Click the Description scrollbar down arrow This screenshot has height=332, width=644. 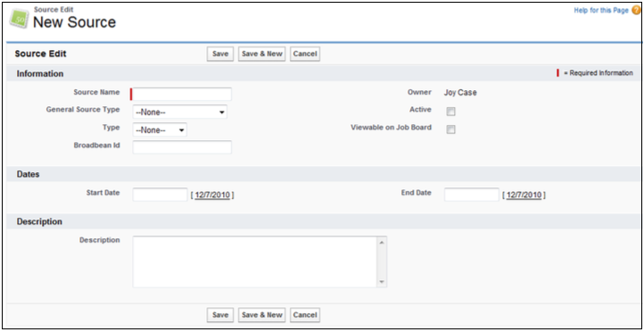click(382, 282)
